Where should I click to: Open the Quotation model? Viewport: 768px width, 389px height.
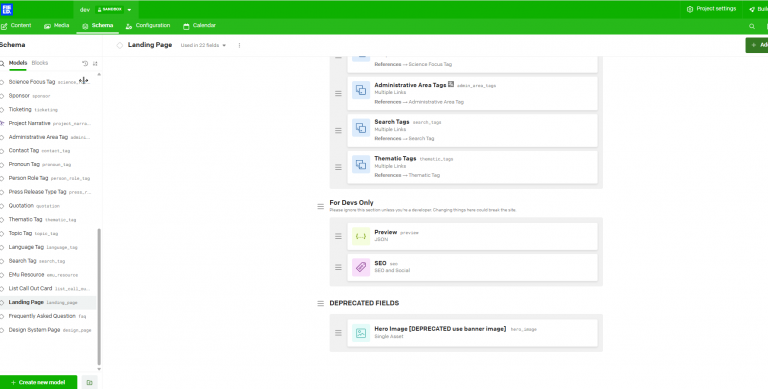[x=48, y=206]
